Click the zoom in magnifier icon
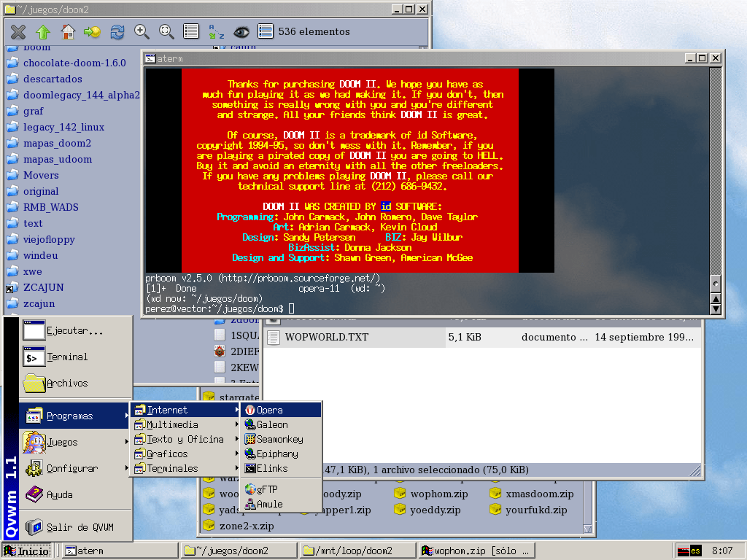This screenshot has width=747, height=560. pyautogui.click(x=142, y=32)
